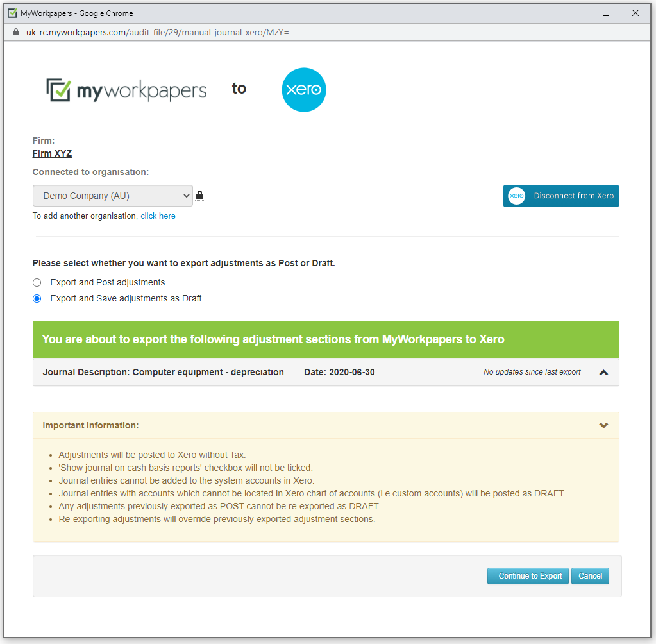Click 'Connected to organisation:' label
656x644 pixels.
pyautogui.click(x=91, y=172)
